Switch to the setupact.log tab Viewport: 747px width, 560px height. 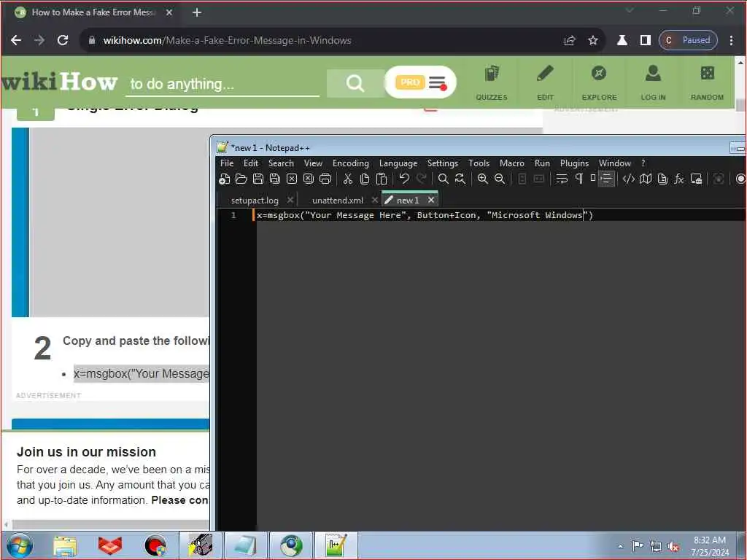[255, 201]
